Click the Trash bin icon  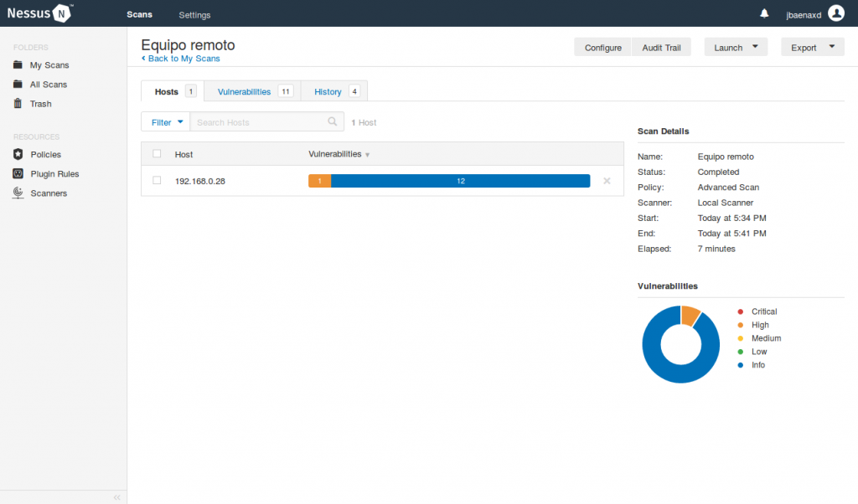18,104
